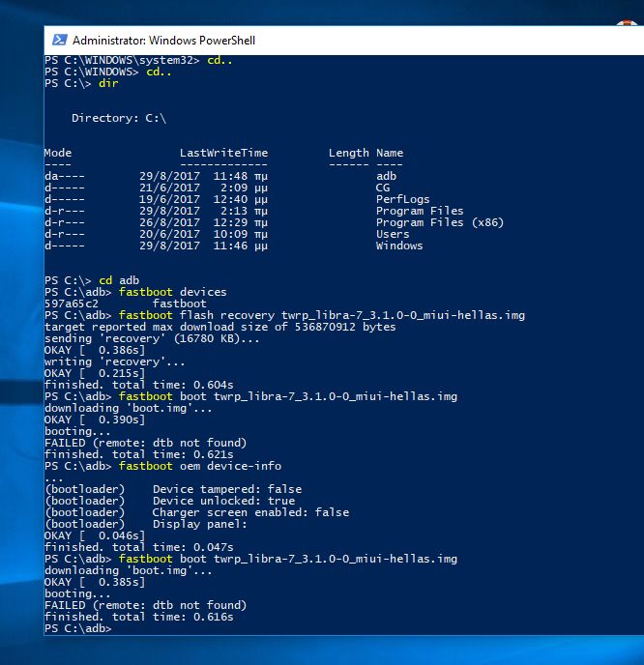Click the 'Administrator: Windows PowerShell' window title

tap(163, 41)
